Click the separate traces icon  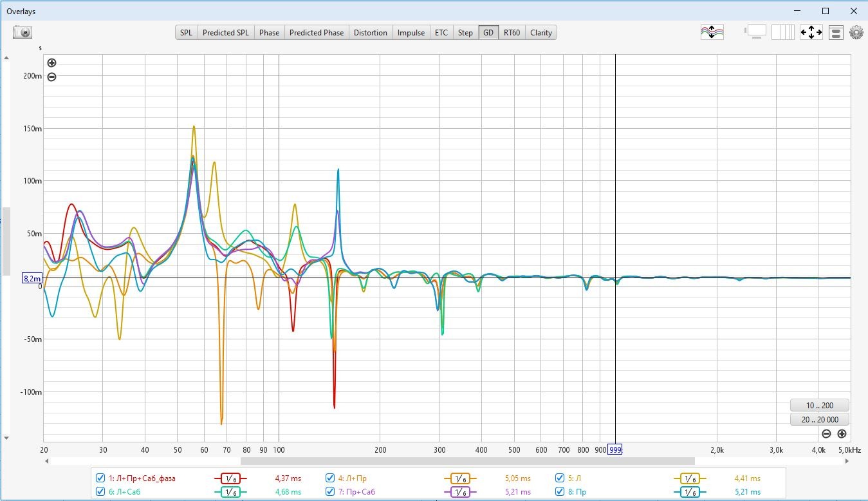[712, 32]
